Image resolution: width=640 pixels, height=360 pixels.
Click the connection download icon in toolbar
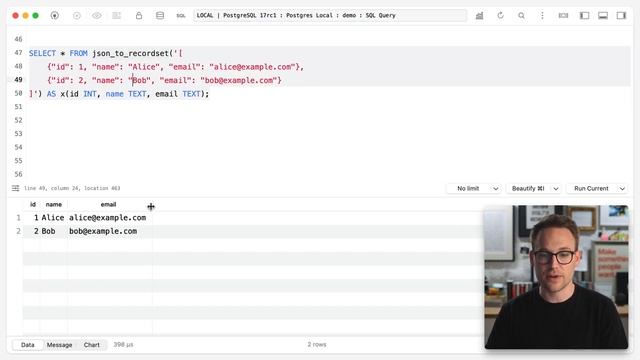coord(54,16)
